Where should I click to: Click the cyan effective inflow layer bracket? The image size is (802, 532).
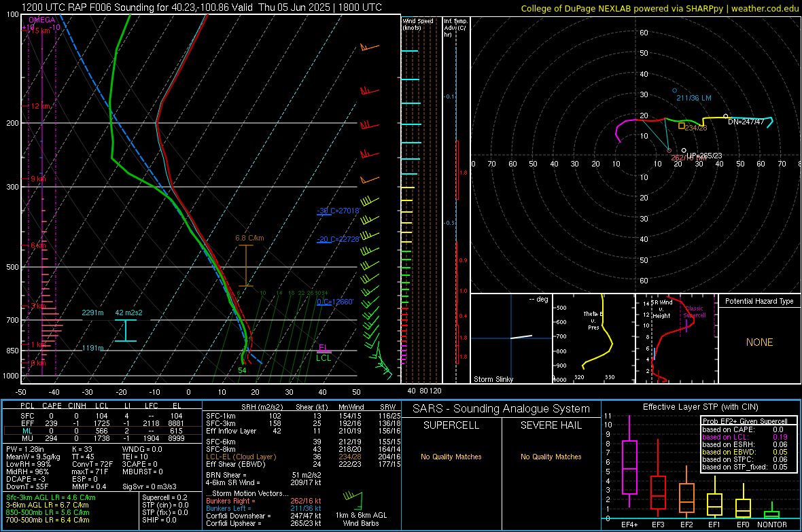coord(125,330)
